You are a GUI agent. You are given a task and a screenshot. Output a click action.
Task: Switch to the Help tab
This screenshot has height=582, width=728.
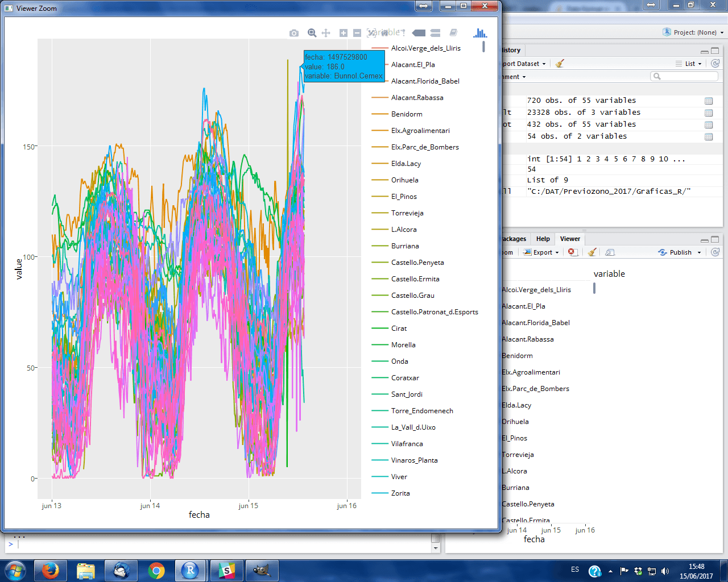543,239
